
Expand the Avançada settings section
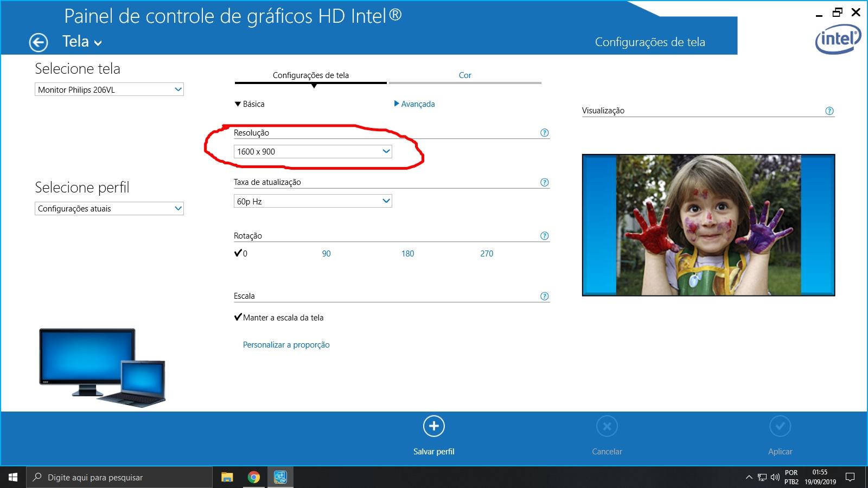[414, 104]
